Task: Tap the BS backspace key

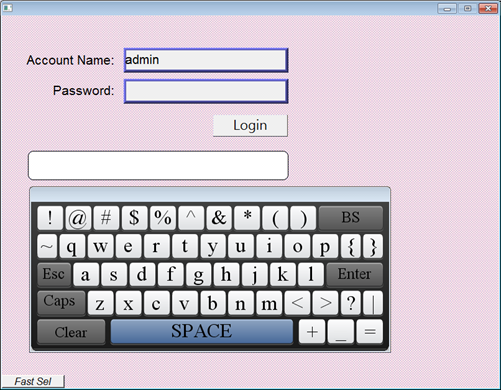Action: point(351,218)
